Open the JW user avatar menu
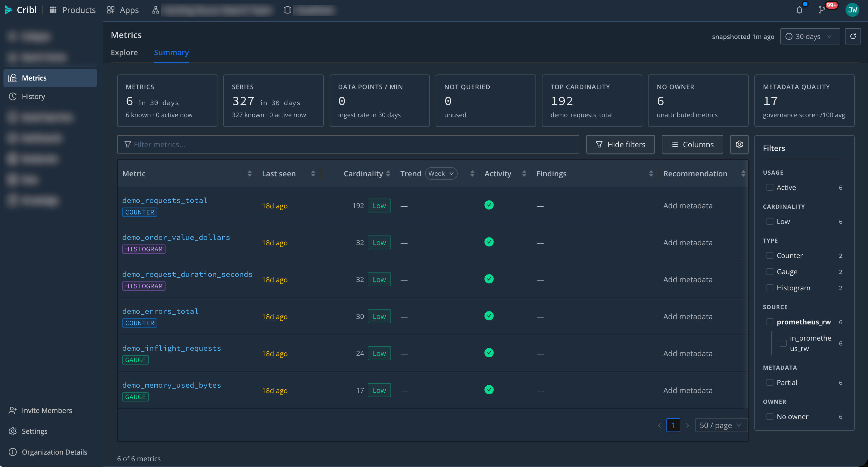This screenshot has width=868, height=467. coord(852,10)
